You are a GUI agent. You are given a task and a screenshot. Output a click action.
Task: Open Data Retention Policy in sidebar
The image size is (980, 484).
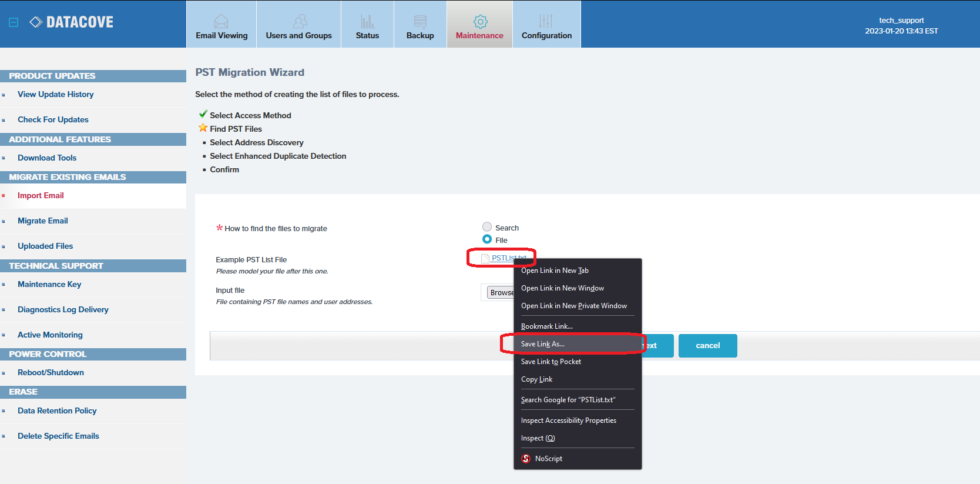[57, 411]
